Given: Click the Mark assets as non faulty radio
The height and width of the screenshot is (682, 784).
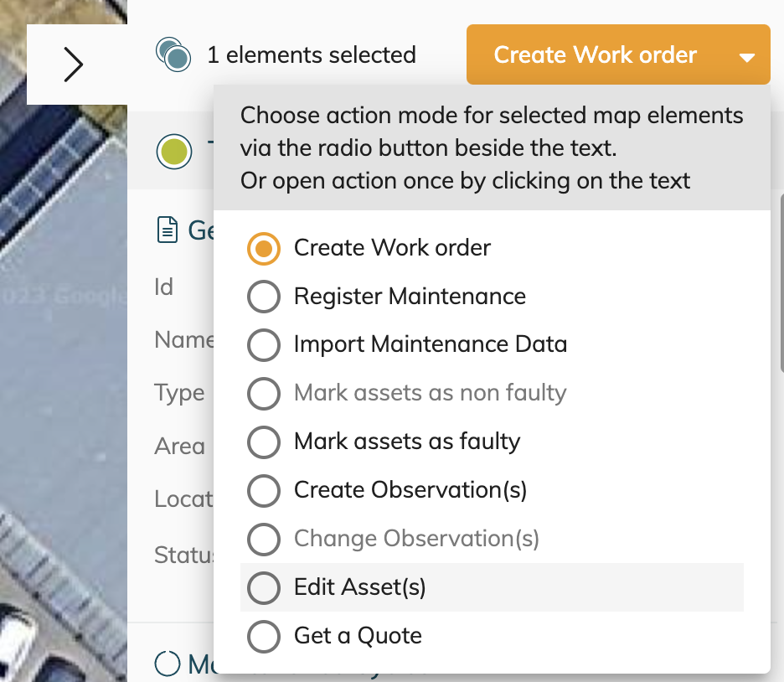Looking at the screenshot, I should [264, 394].
